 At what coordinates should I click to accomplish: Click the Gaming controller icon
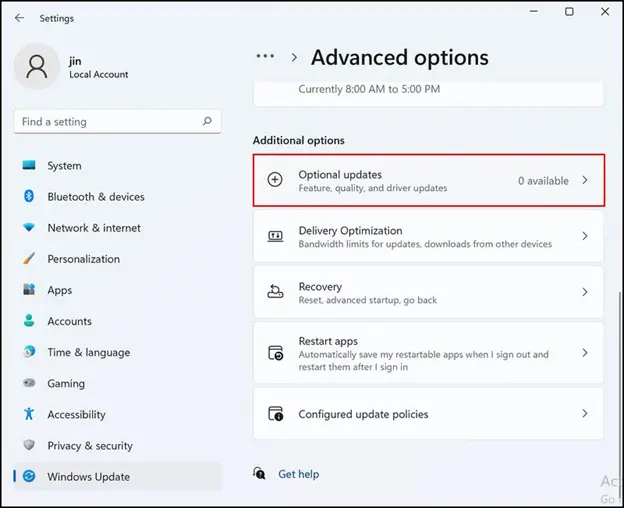29,383
